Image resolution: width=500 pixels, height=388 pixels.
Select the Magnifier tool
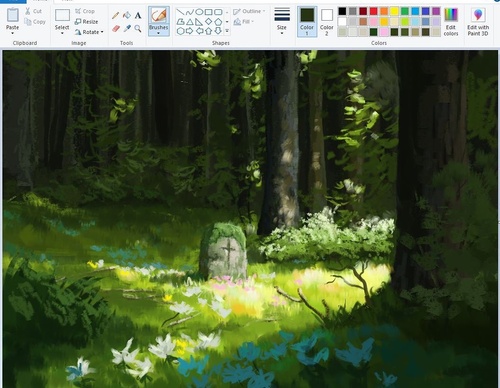click(138, 29)
